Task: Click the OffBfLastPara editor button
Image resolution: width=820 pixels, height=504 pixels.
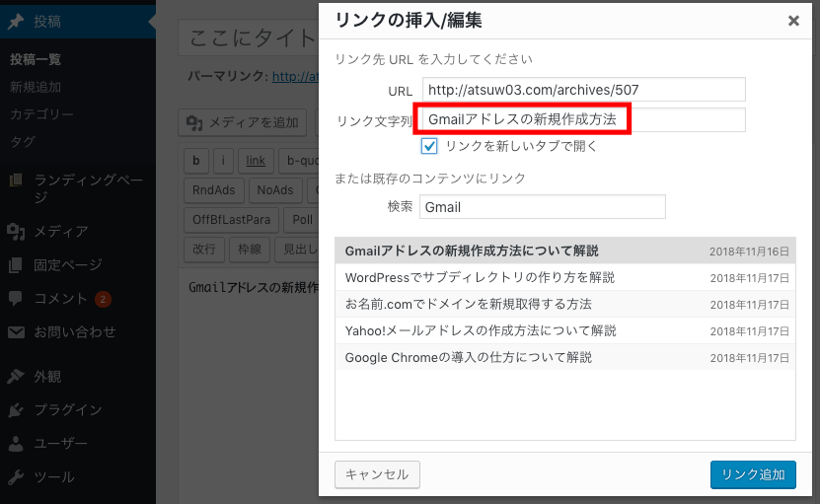Action: 231,220
